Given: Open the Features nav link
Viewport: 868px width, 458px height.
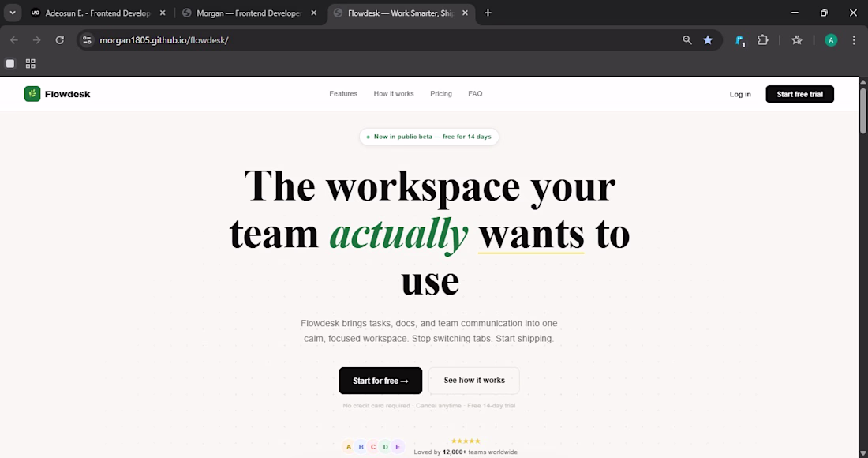Looking at the screenshot, I should click(x=343, y=94).
